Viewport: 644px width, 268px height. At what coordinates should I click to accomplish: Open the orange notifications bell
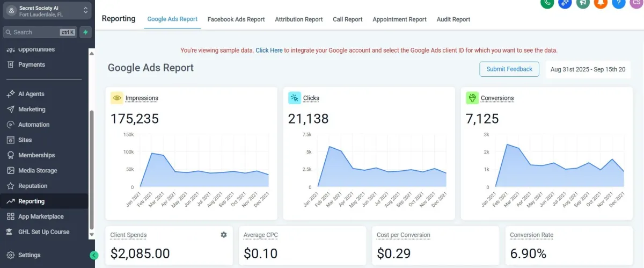point(601,2)
